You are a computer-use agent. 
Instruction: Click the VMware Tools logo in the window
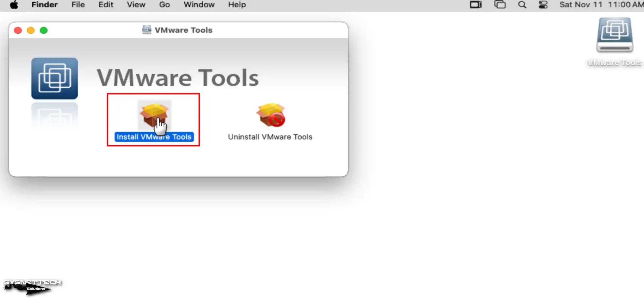[x=54, y=79]
